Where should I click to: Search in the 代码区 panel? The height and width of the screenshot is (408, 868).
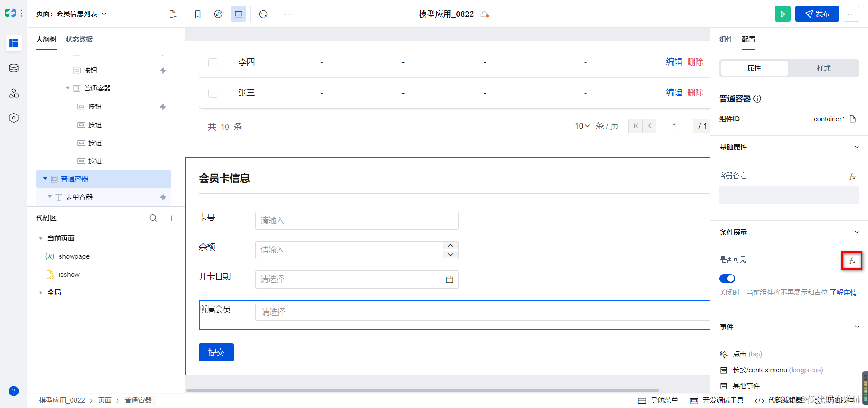pos(153,218)
